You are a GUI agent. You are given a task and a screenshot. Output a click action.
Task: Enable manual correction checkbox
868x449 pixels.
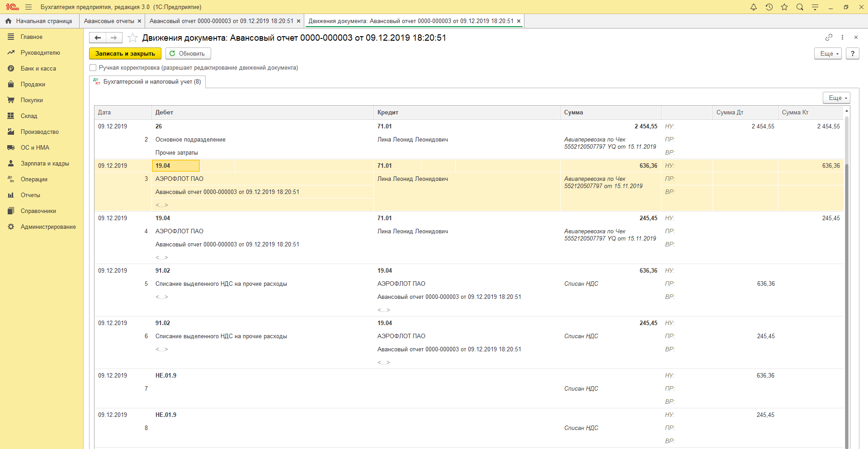pyautogui.click(x=93, y=68)
